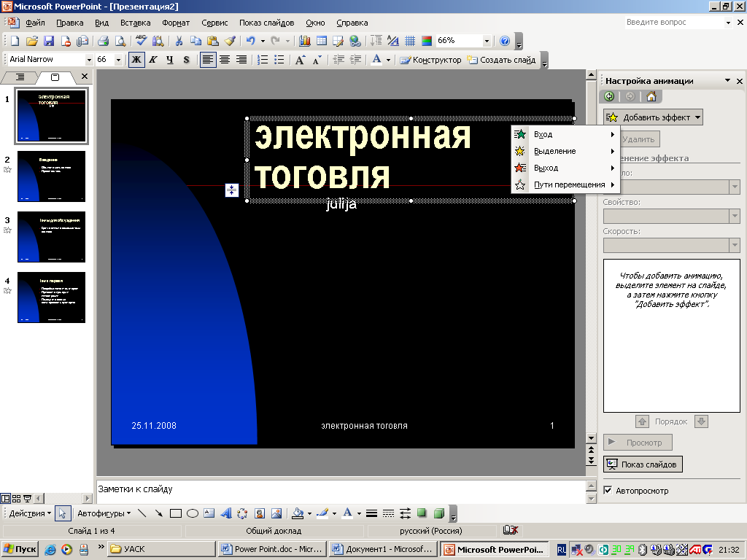
Task: Click the Конструктор button
Action: point(430,60)
